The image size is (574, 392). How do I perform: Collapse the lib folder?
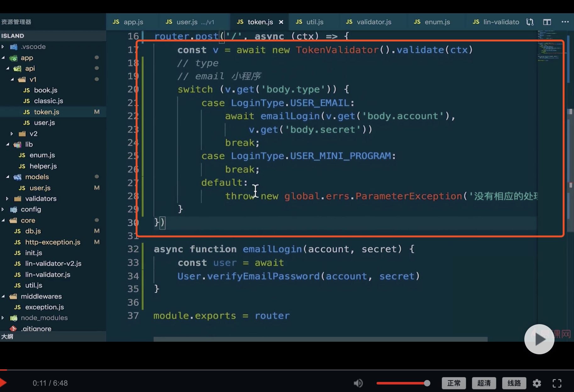[8, 144]
